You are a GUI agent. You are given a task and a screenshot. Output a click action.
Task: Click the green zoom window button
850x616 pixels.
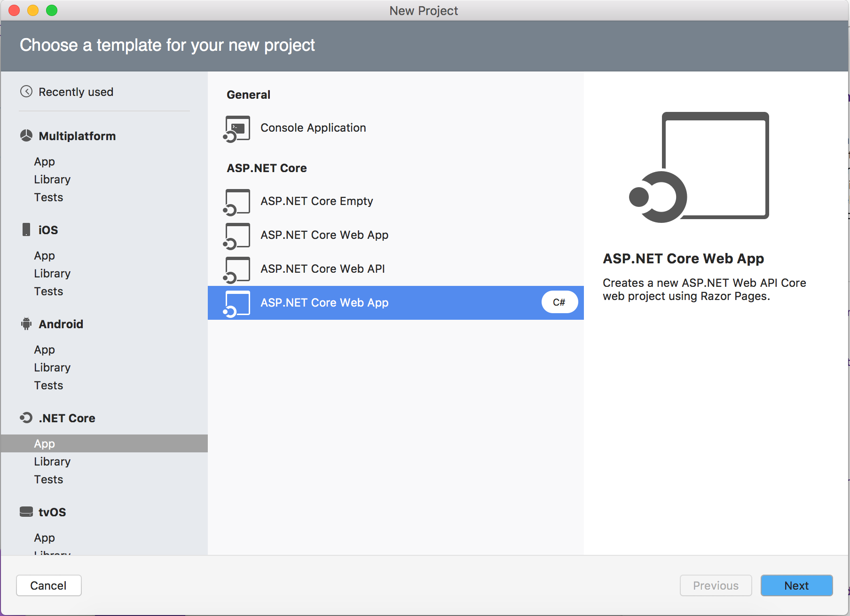(x=52, y=10)
